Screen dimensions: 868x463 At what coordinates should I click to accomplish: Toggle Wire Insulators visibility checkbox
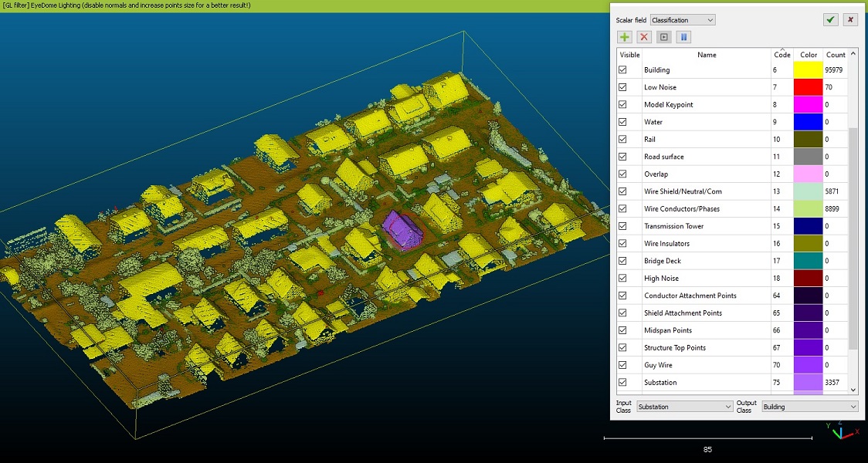pyautogui.click(x=622, y=243)
